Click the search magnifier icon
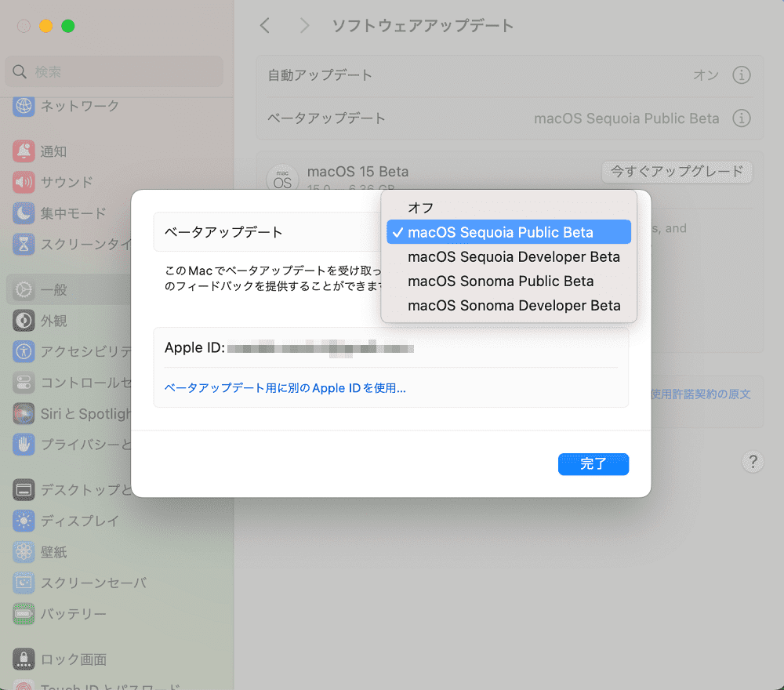784x690 pixels. click(x=20, y=71)
